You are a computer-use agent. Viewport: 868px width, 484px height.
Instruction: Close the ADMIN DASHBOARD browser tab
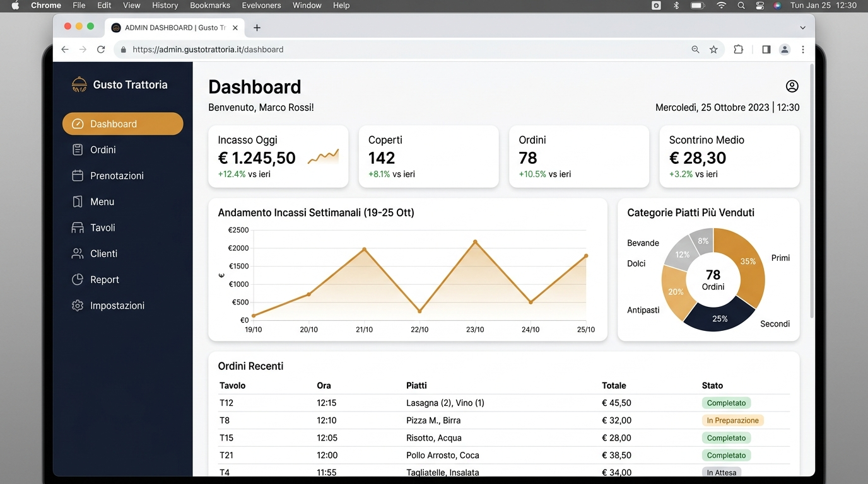click(235, 28)
